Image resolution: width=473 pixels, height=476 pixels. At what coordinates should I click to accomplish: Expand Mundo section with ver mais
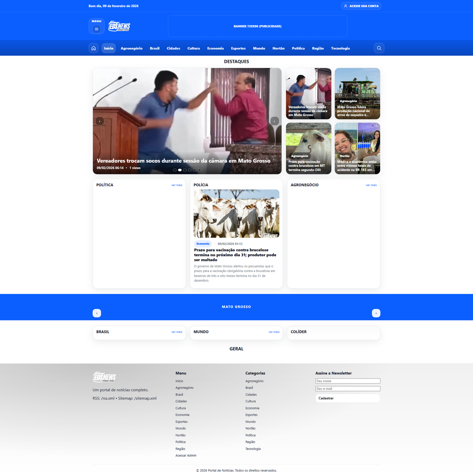point(274,332)
